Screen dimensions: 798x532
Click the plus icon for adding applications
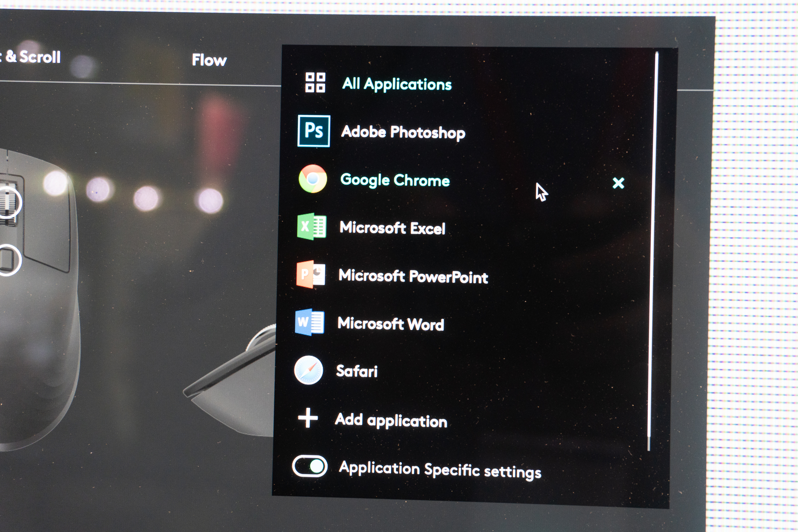[x=308, y=418]
